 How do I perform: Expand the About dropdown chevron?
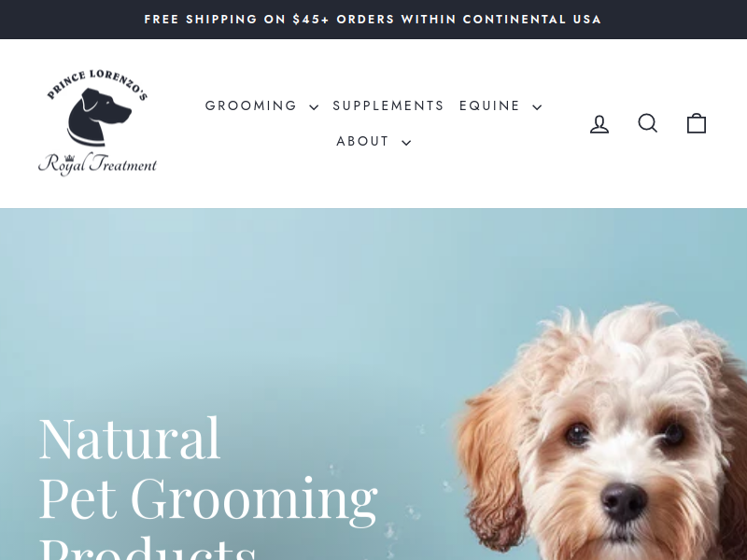click(406, 143)
